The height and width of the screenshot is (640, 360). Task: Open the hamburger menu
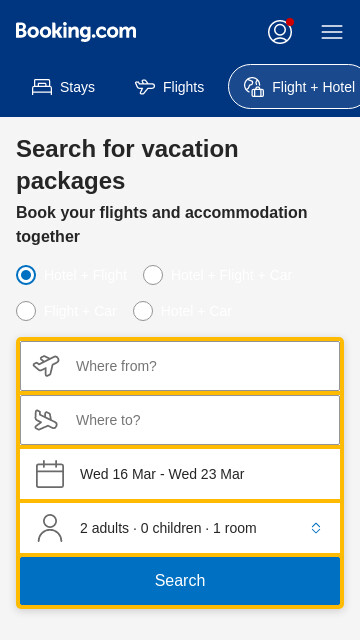click(x=332, y=32)
